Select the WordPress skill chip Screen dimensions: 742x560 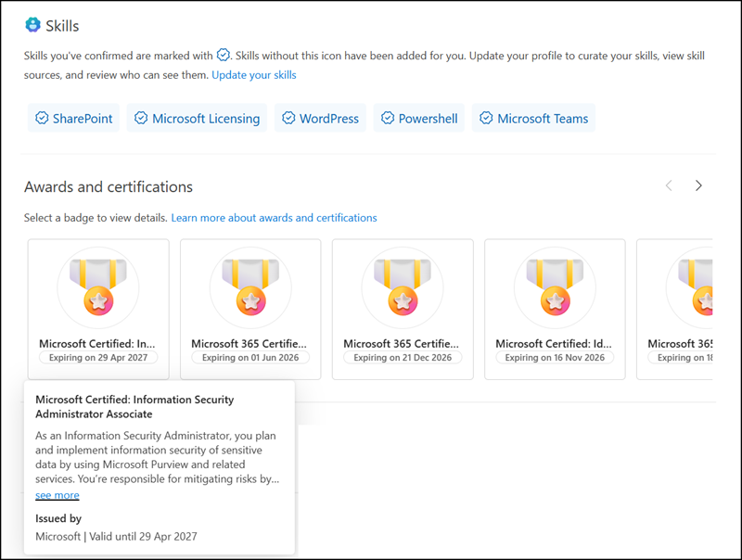pyautogui.click(x=320, y=118)
